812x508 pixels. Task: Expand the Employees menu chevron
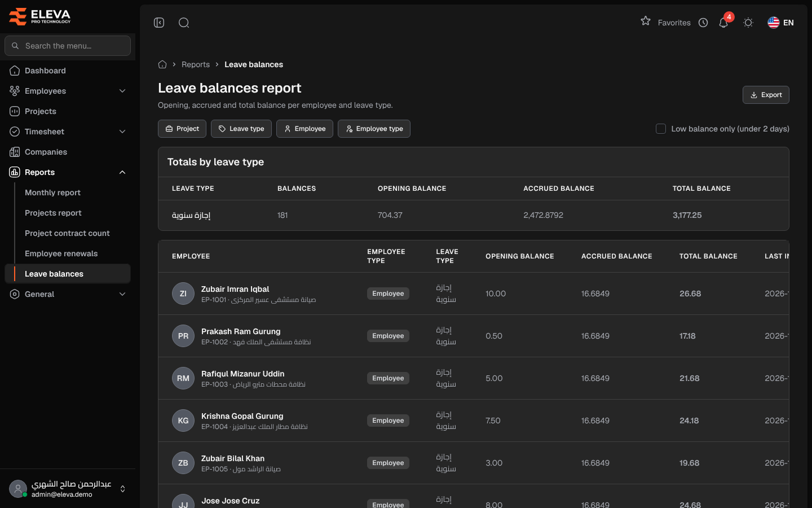point(122,91)
